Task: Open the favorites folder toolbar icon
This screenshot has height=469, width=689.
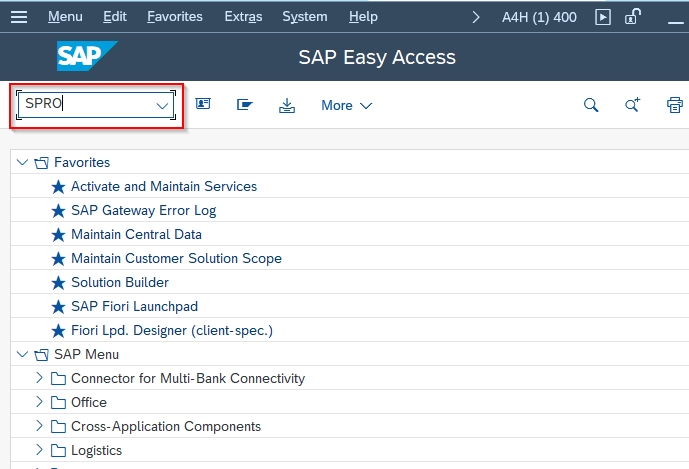Action: point(245,105)
